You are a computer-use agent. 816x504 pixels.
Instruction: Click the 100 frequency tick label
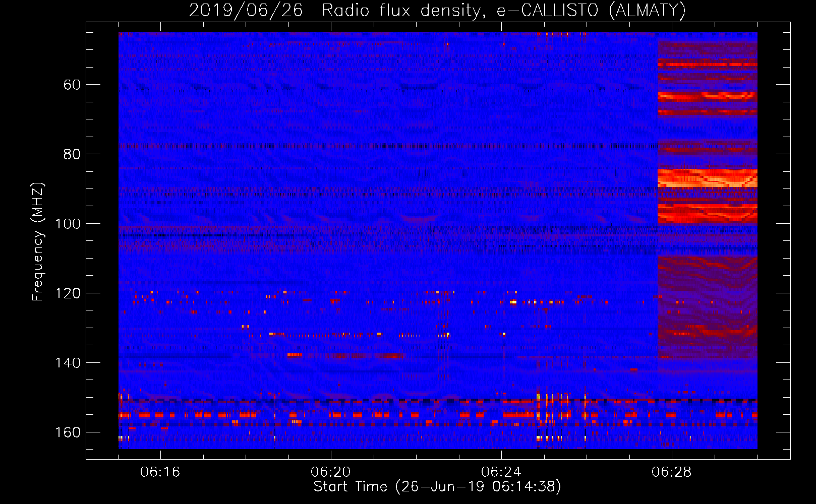tap(68, 224)
